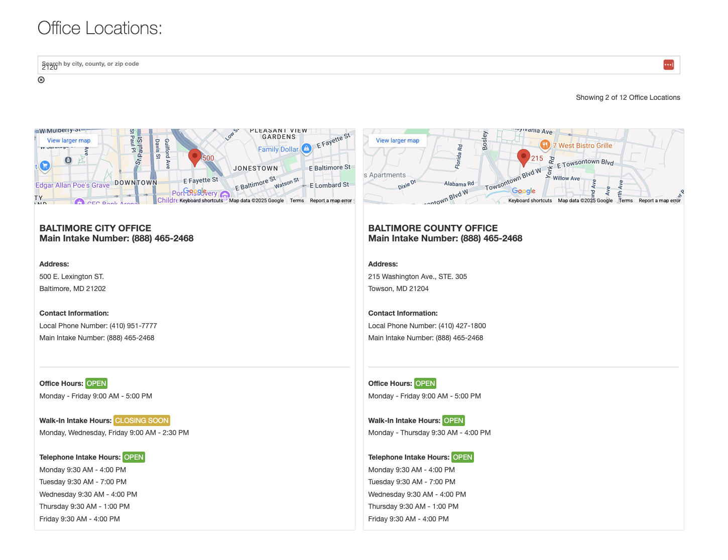Viewport: 728px width, 560px height.
Task: Click Report a map error on Baltimore City map
Action: 330,201
